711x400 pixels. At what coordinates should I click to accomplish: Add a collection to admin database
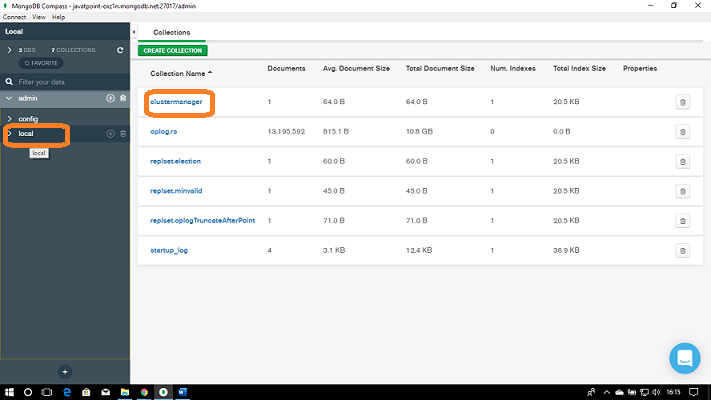[x=110, y=98]
